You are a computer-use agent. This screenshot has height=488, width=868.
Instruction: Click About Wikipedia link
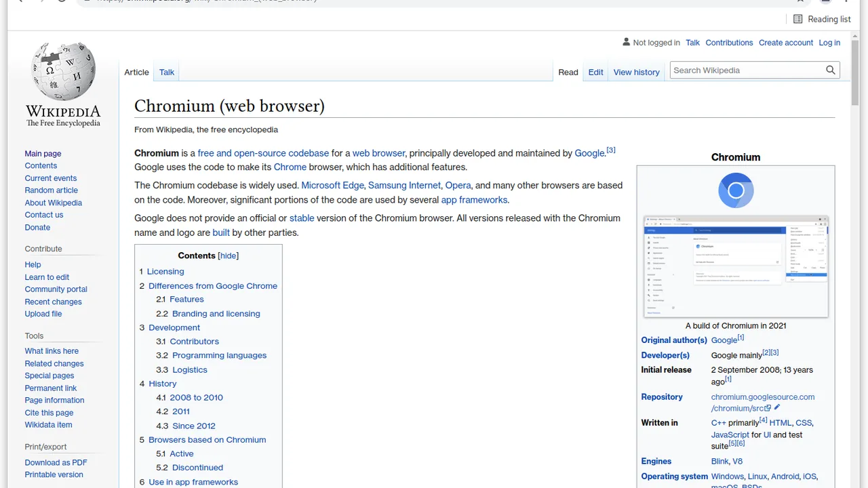[54, 203]
